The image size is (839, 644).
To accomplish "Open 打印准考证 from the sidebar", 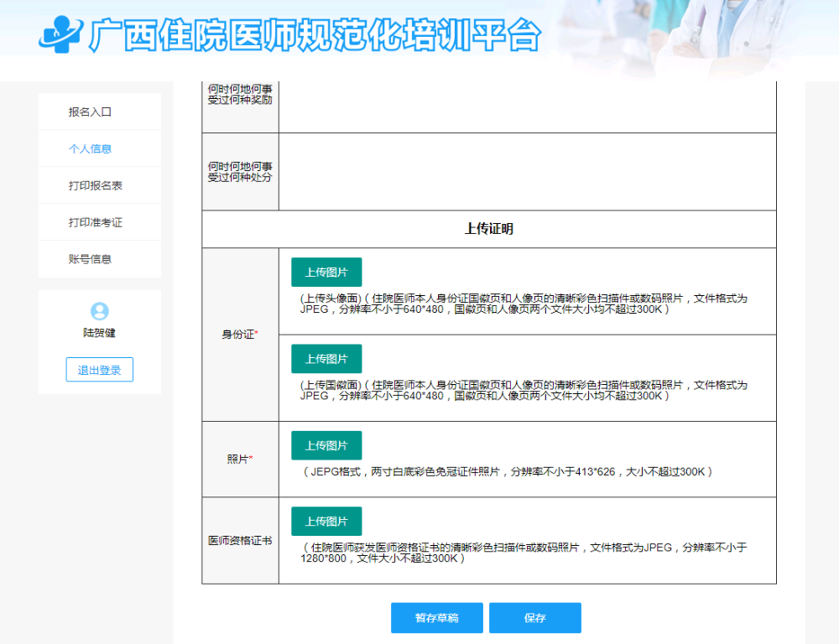I will click(96, 222).
